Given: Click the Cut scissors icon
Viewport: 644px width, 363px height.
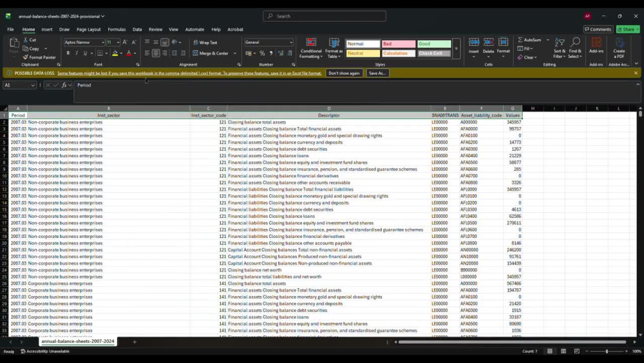Looking at the screenshot, I should [26, 40].
